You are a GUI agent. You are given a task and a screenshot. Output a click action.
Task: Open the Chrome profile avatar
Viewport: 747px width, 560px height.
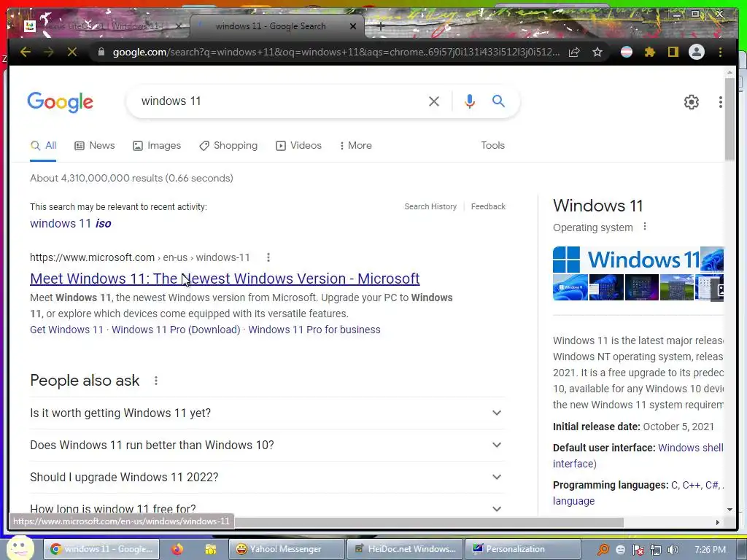tap(697, 52)
